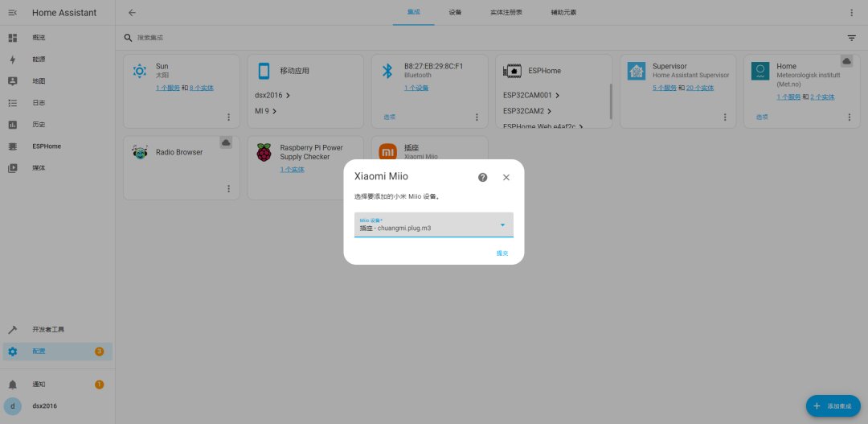The height and width of the screenshot is (424, 868).
Task: Open the Supervisor card's three-dot menu
Action: [x=725, y=117]
